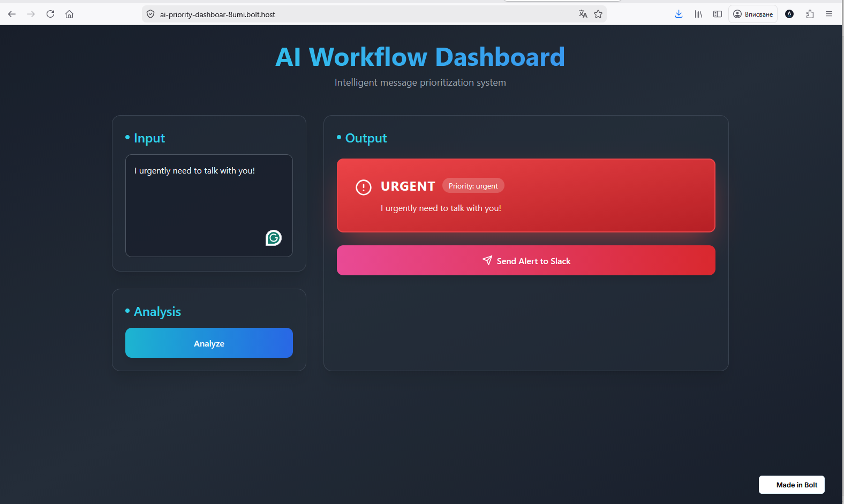844x504 pixels.
Task: Click the paper plane send icon
Action: point(487,260)
